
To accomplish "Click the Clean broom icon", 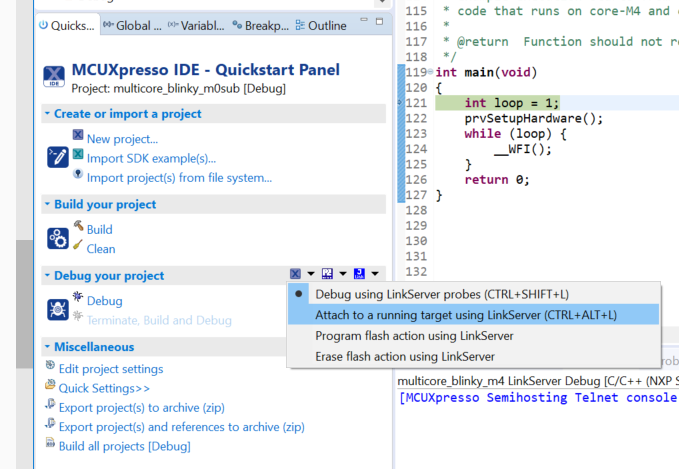I will pos(78,245).
